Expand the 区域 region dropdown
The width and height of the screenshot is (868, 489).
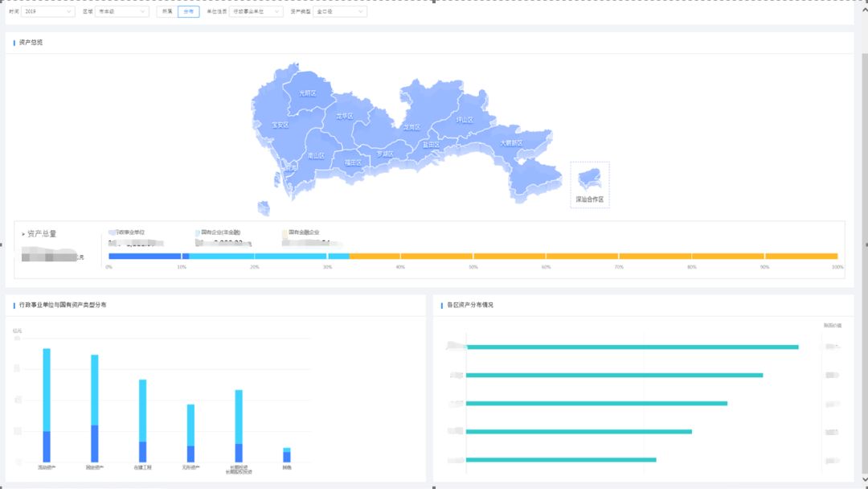tap(121, 12)
